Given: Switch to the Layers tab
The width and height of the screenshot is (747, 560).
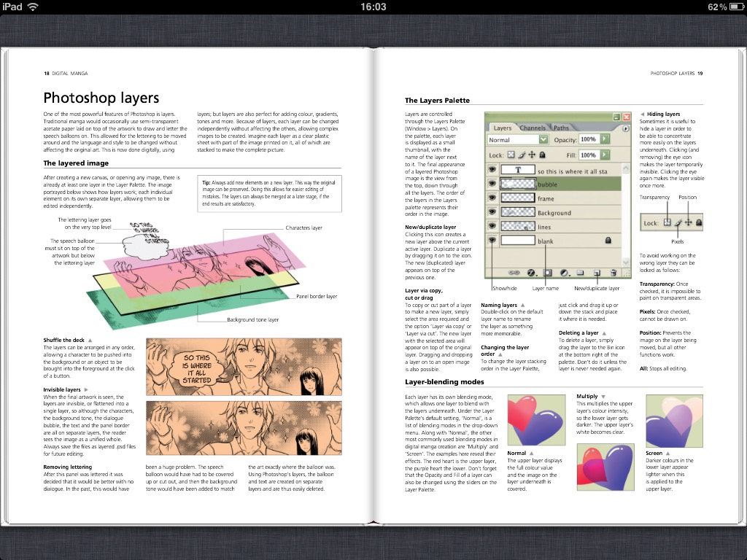Looking at the screenshot, I should point(502,128).
